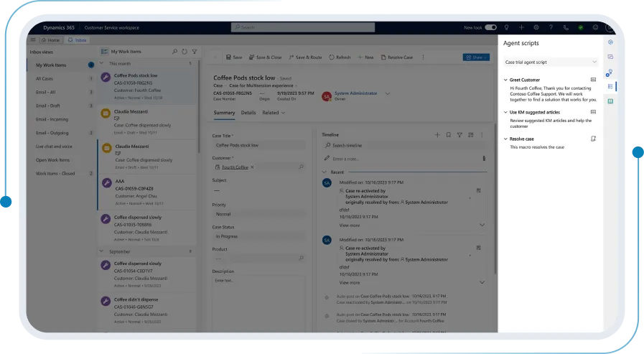Search work items with magnifier icon
Screen dimensions: 644x354
pyautogui.click(x=174, y=52)
